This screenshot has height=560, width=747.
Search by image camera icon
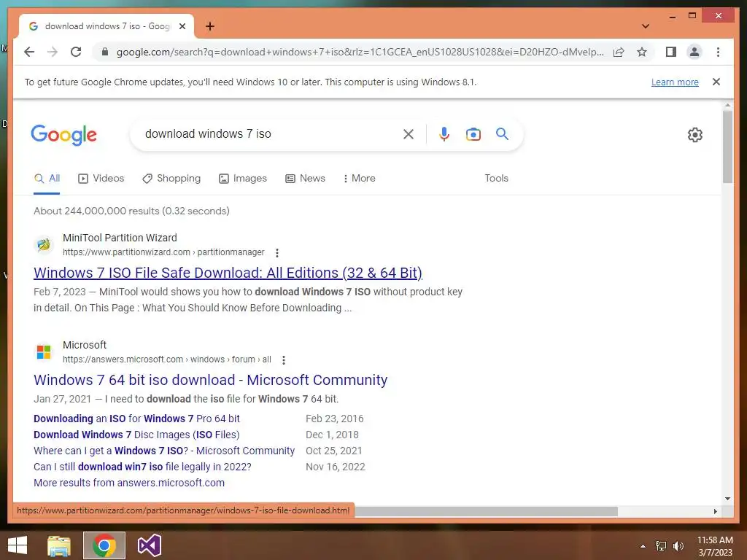coord(473,134)
